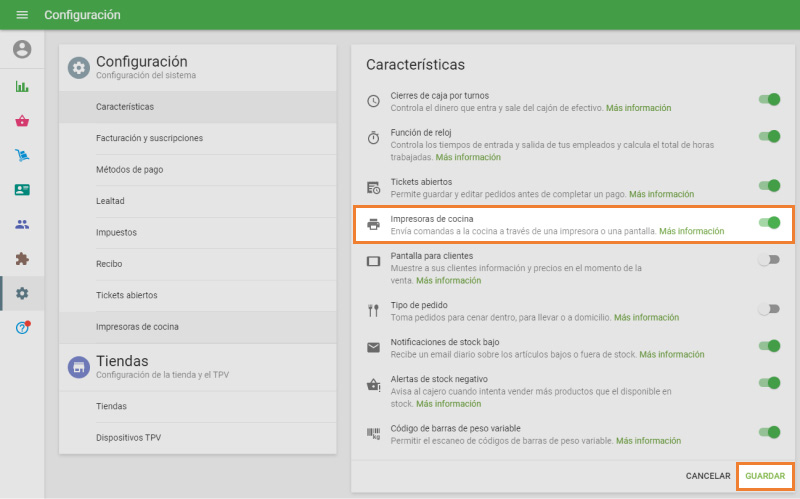Select Dispositivos TPV under Tiendas

tap(128, 438)
